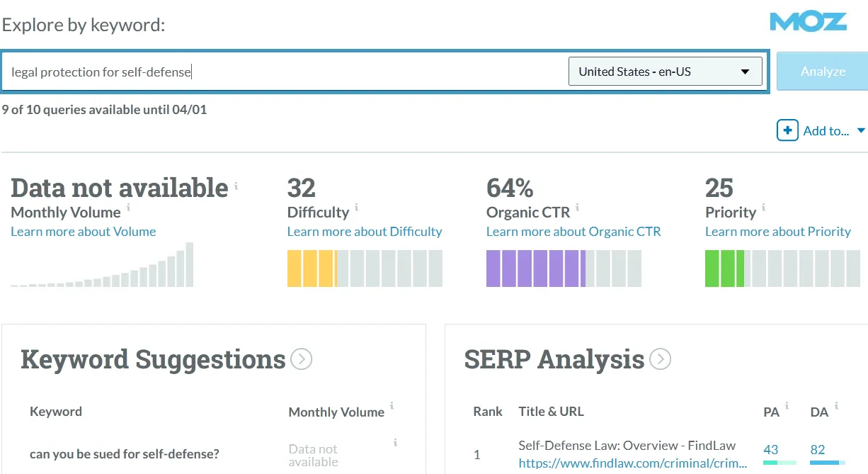Click info icon next to Priority

point(764,208)
